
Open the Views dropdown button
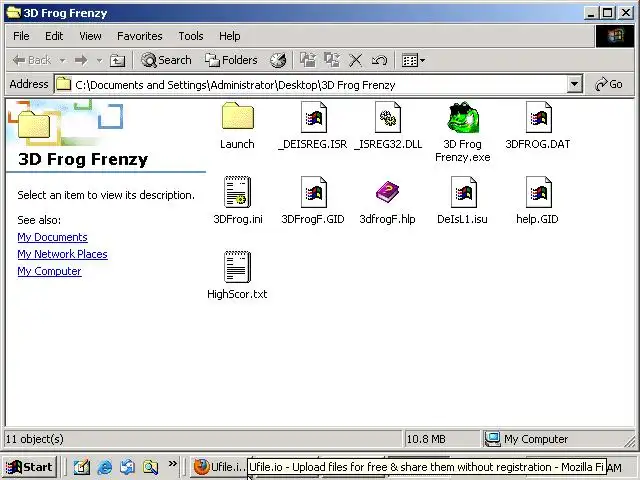pos(413,60)
